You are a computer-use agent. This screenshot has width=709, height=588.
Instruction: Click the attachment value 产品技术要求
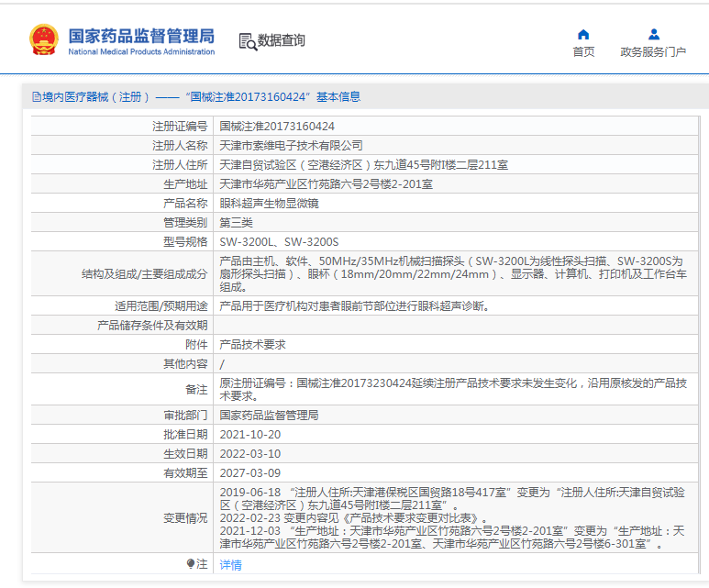tap(253, 345)
